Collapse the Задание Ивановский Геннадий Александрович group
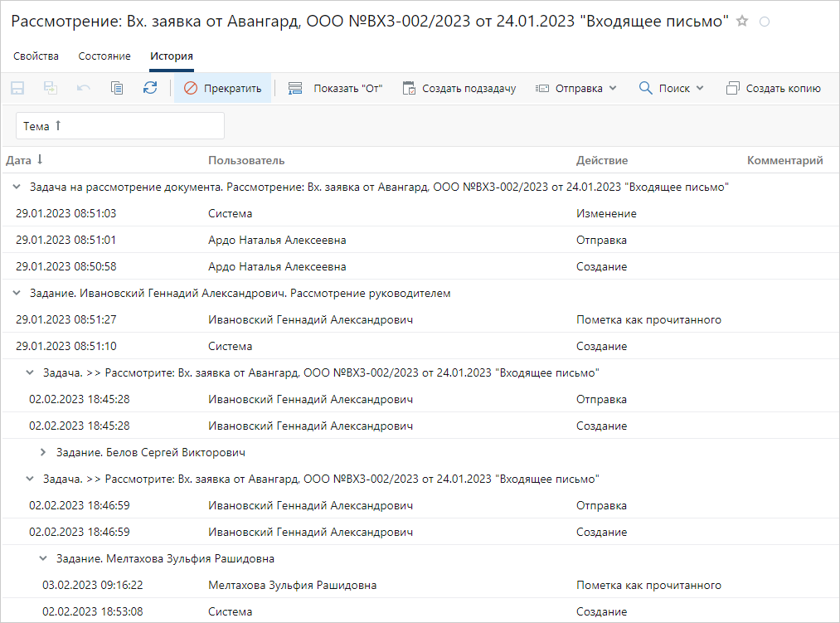Viewport: 840px width, 623px height. click(x=17, y=294)
